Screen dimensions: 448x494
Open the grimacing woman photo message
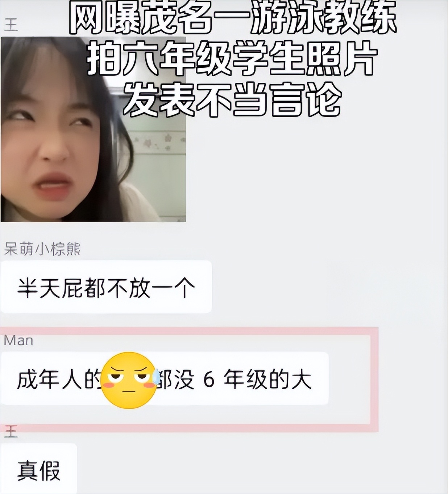93,129
